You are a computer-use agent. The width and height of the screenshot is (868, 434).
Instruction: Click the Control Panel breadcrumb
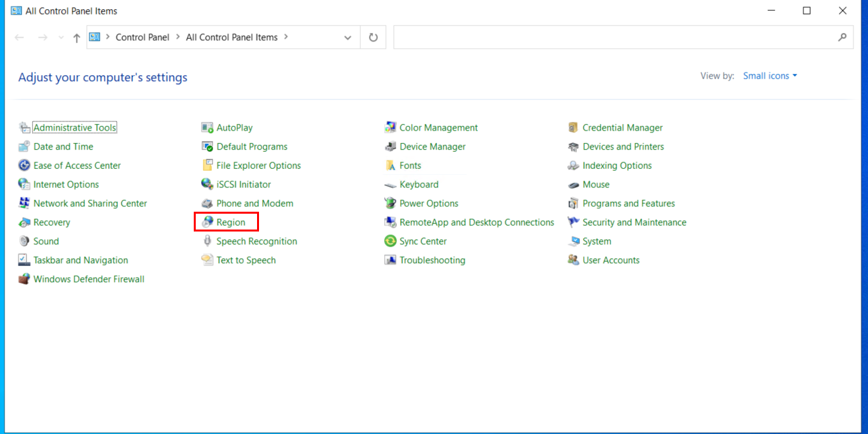[142, 38]
